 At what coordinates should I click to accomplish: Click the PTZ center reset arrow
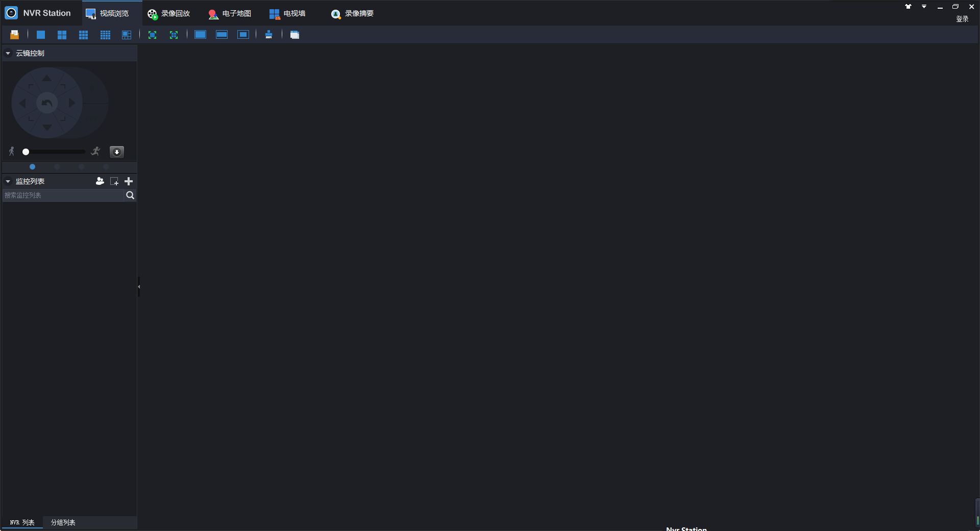click(x=47, y=103)
